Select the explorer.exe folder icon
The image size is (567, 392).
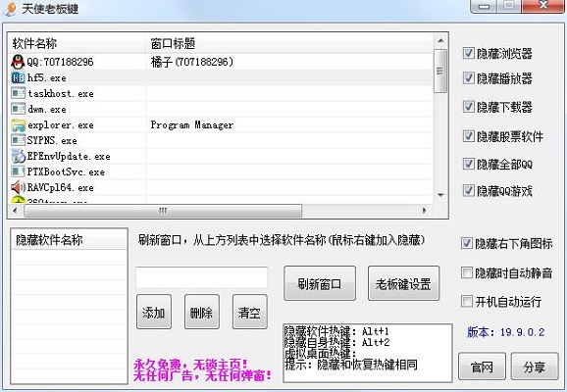[x=18, y=125]
